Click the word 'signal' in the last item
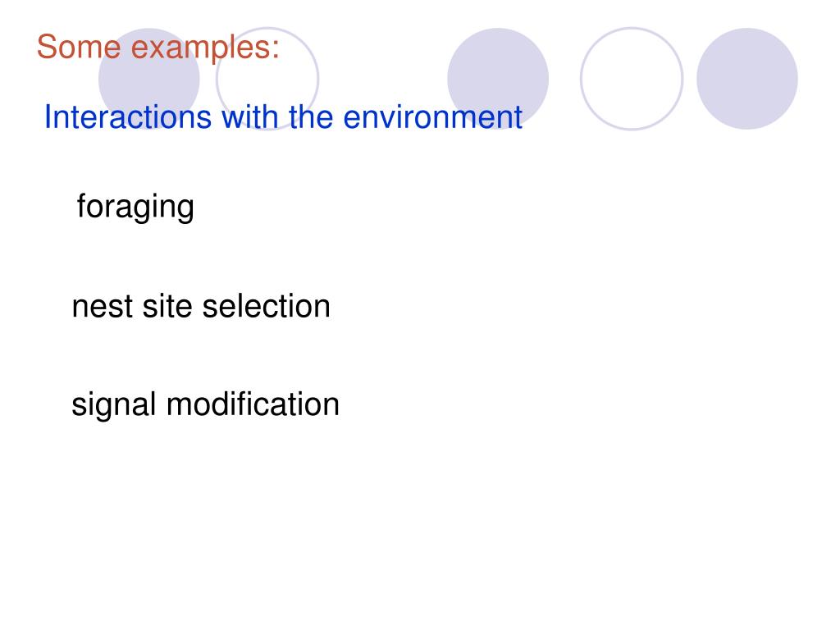This screenshot has width=840, height=630. (x=114, y=405)
